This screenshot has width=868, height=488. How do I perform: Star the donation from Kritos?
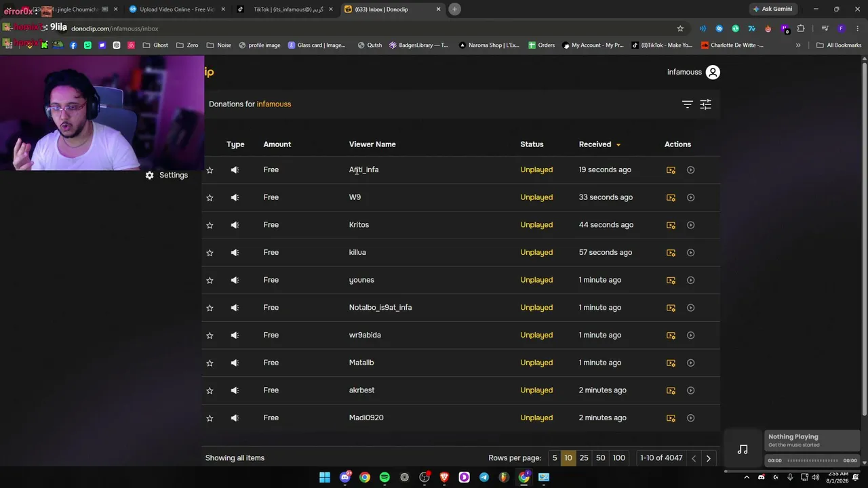click(x=210, y=225)
